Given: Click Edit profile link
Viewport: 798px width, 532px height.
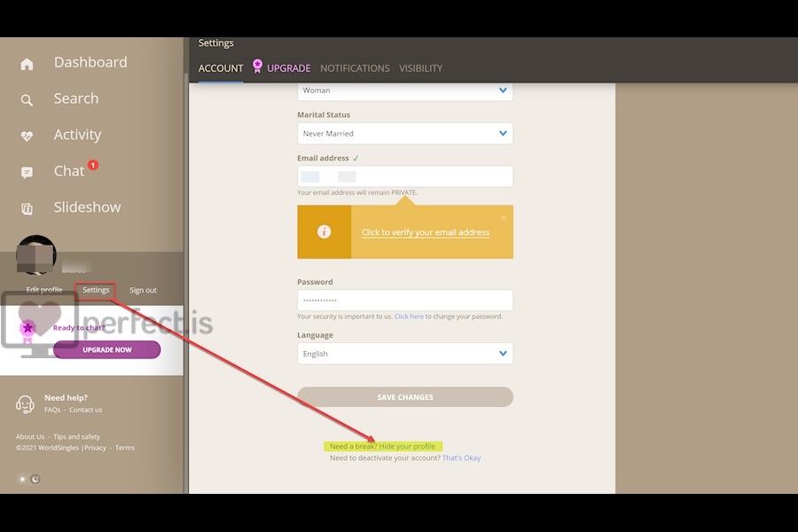Looking at the screenshot, I should coord(44,290).
